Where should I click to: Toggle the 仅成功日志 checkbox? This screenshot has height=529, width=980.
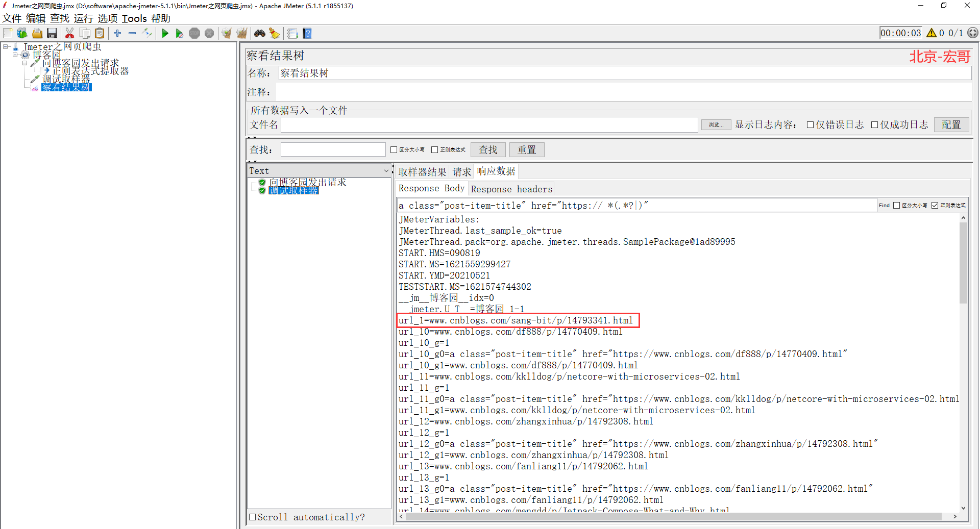click(x=874, y=125)
